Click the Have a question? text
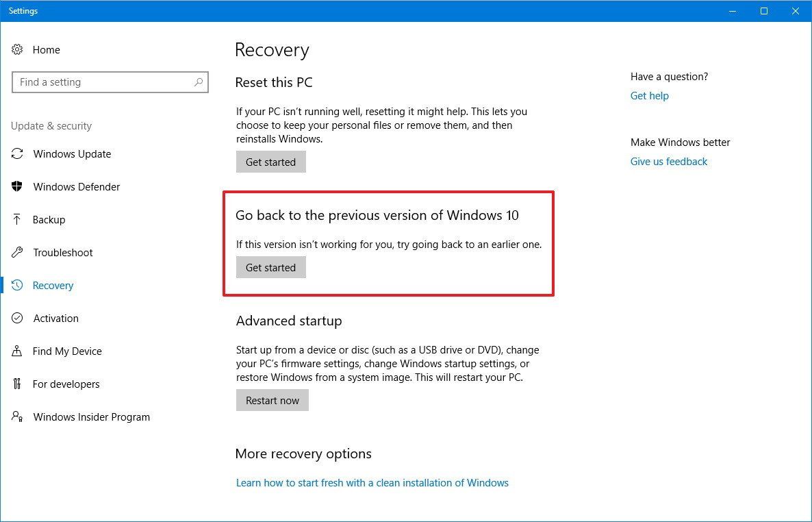Screen dimensions: 812x522 669,77
